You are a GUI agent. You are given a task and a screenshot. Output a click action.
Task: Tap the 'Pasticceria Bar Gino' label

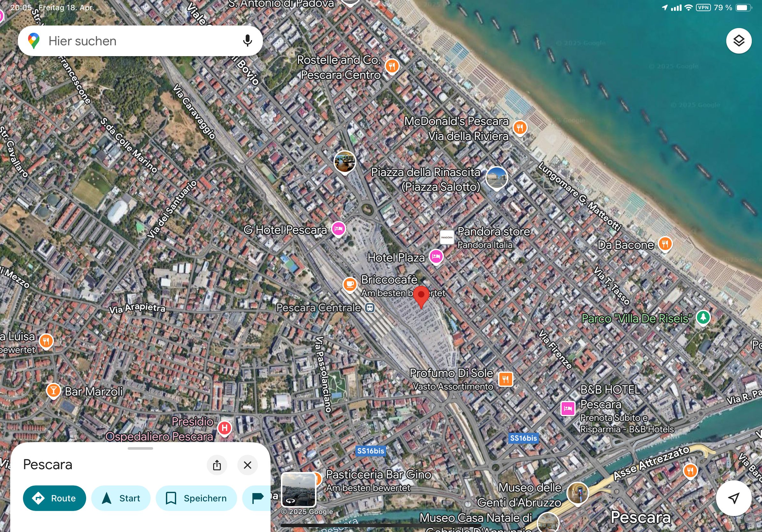[379, 475]
